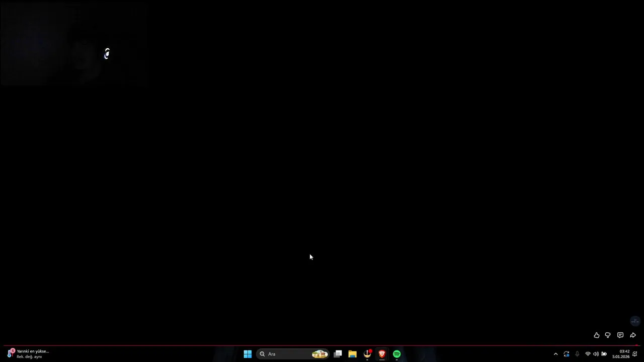
Task: Open Task View from the taskbar
Action: 338,354
